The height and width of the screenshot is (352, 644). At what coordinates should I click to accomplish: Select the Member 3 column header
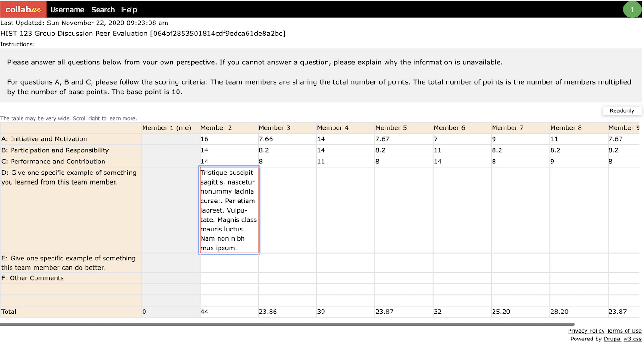coord(287,128)
